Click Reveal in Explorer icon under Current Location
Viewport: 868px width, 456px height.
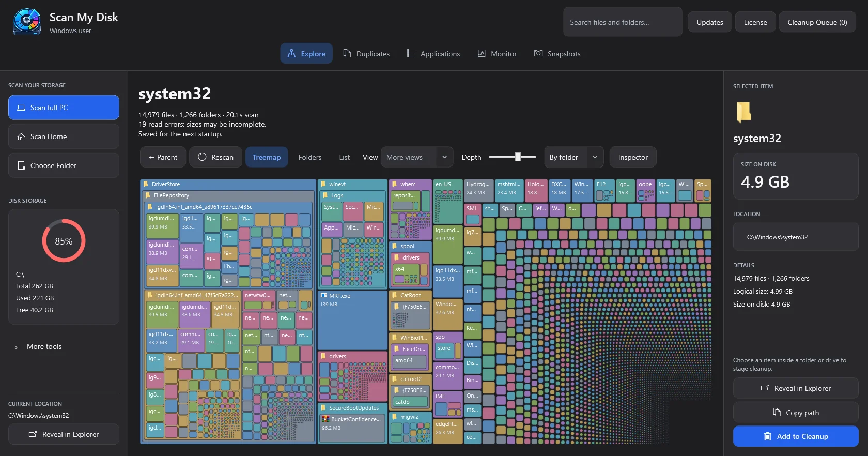pyautogui.click(x=33, y=434)
